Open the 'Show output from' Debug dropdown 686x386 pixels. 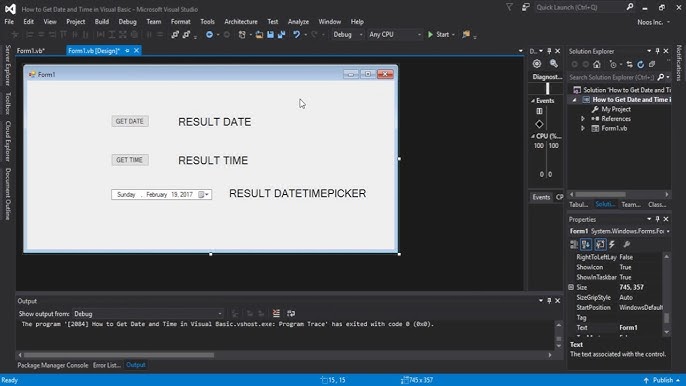click(148, 314)
